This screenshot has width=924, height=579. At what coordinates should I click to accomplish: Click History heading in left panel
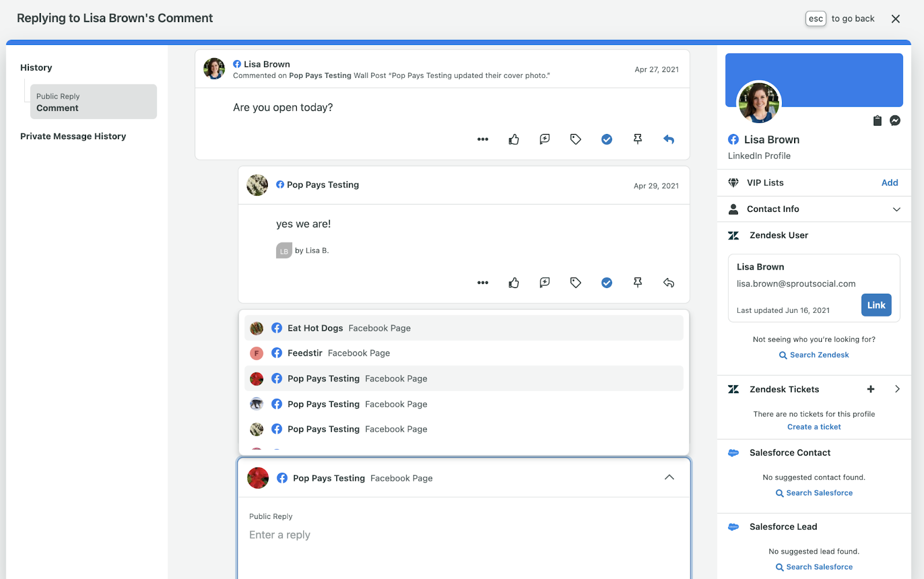pos(36,68)
